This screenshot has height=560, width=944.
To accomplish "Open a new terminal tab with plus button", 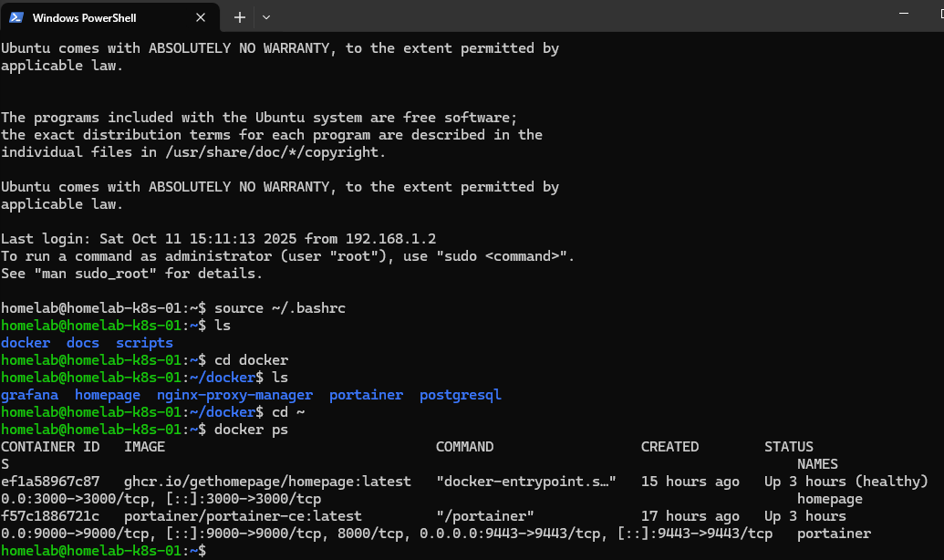I will [x=240, y=17].
